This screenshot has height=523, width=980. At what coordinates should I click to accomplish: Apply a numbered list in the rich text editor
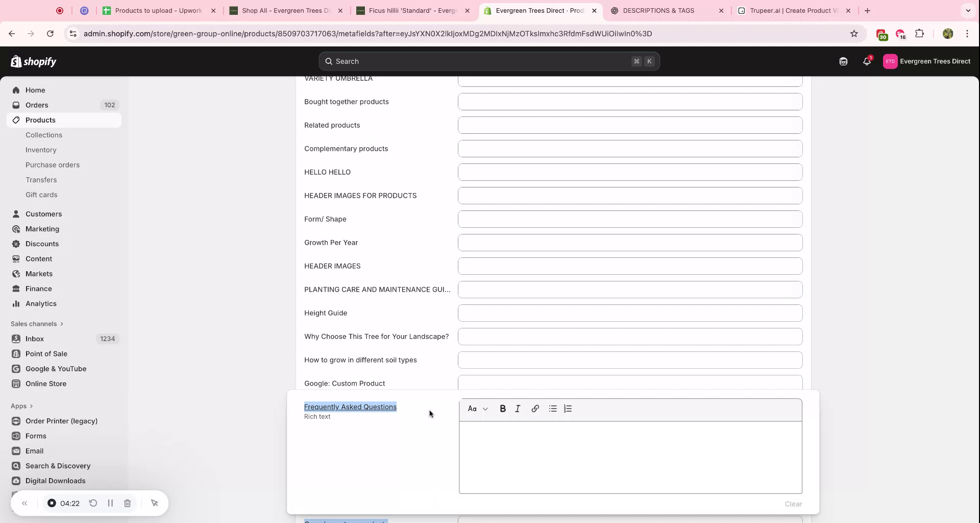[x=568, y=409]
